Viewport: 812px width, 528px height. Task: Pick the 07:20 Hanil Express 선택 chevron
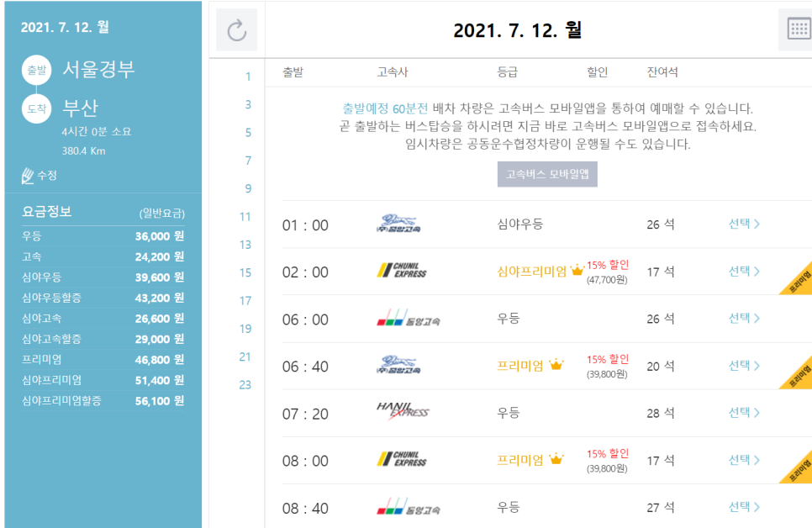pyautogui.click(x=756, y=413)
